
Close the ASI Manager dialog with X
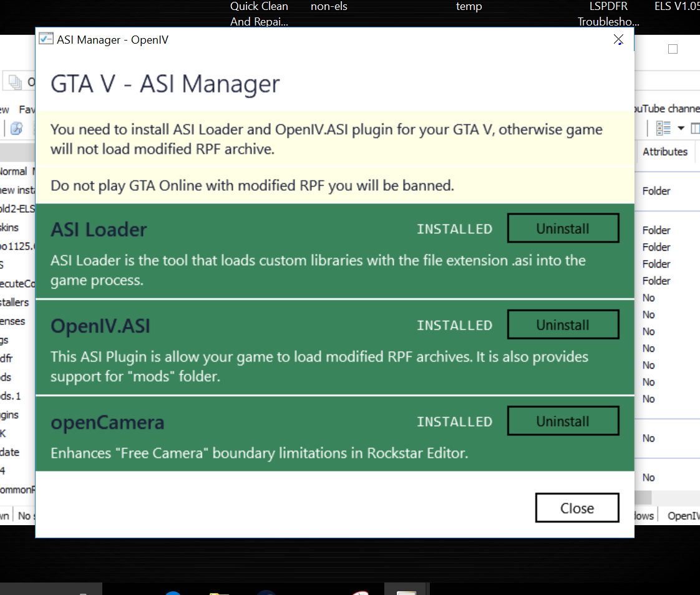[x=618, y=40]
